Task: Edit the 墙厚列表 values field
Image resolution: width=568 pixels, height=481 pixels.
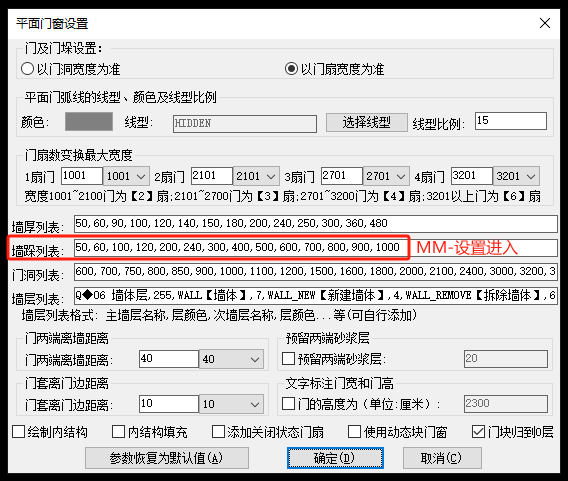Action: click(316, 223)
